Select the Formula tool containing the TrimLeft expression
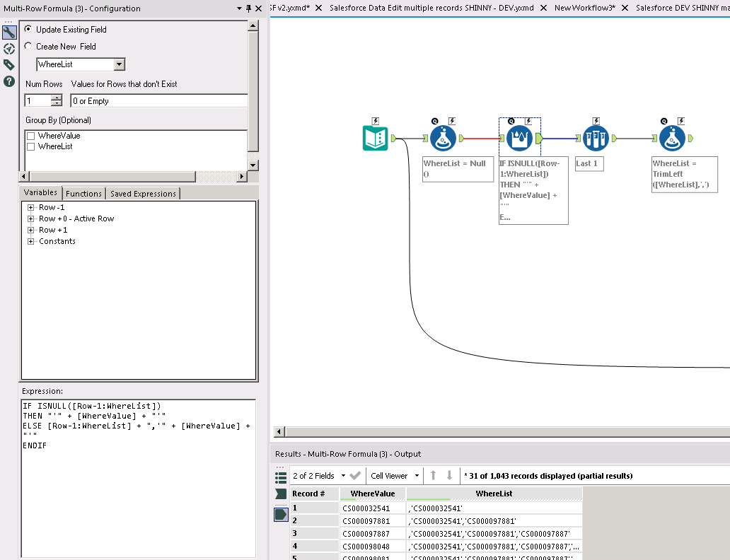 [672, 138]
